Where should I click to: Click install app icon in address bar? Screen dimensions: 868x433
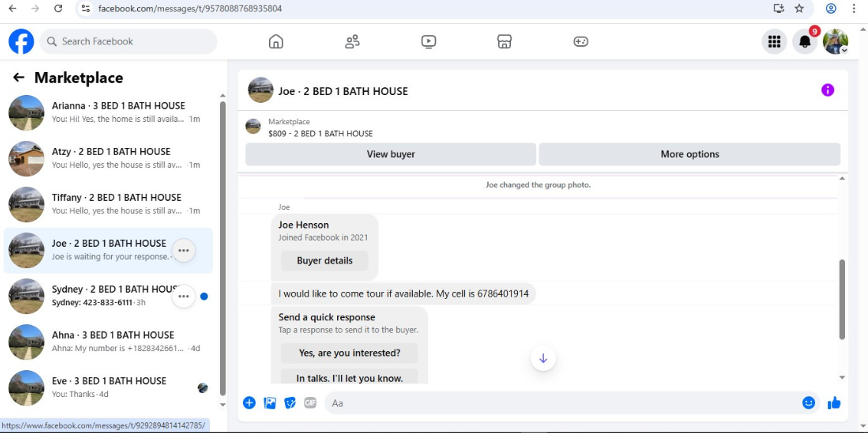[779, 8]
